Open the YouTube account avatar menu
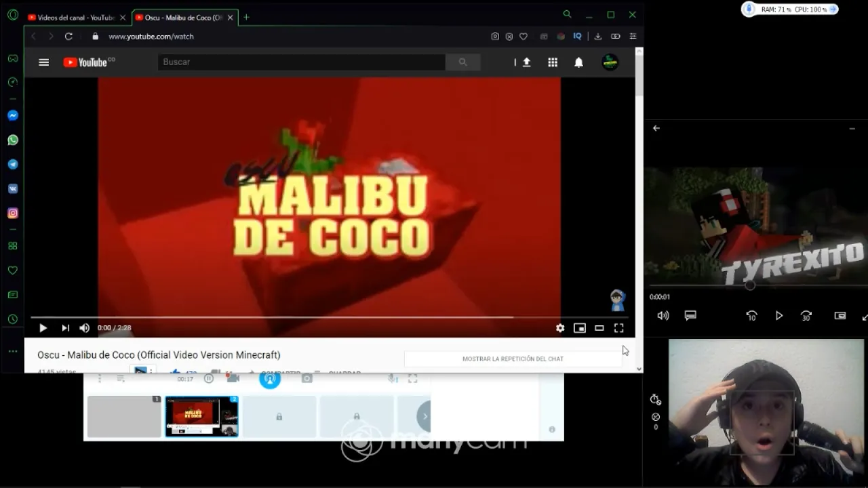This screenshot has width=868, height=488. click(610, 62)
